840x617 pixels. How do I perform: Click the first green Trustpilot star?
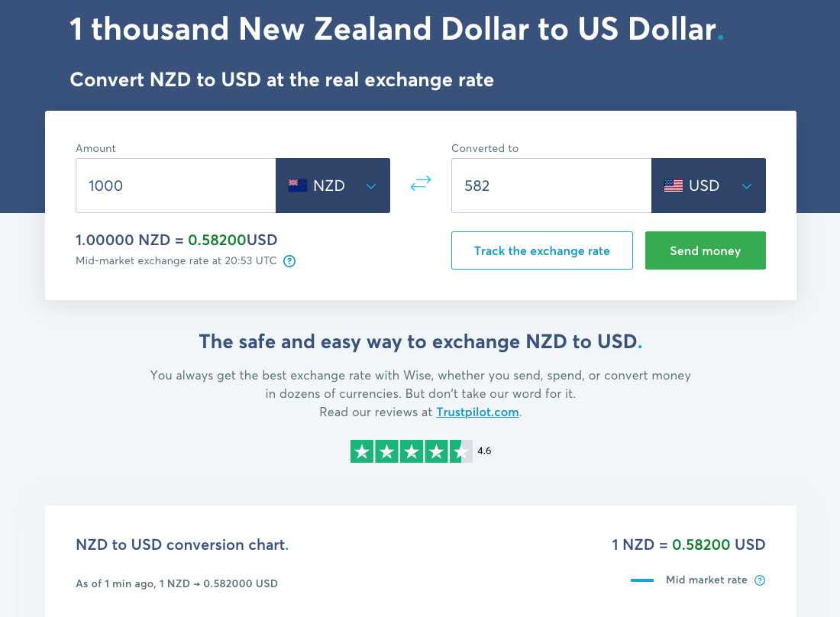[363, 451]
